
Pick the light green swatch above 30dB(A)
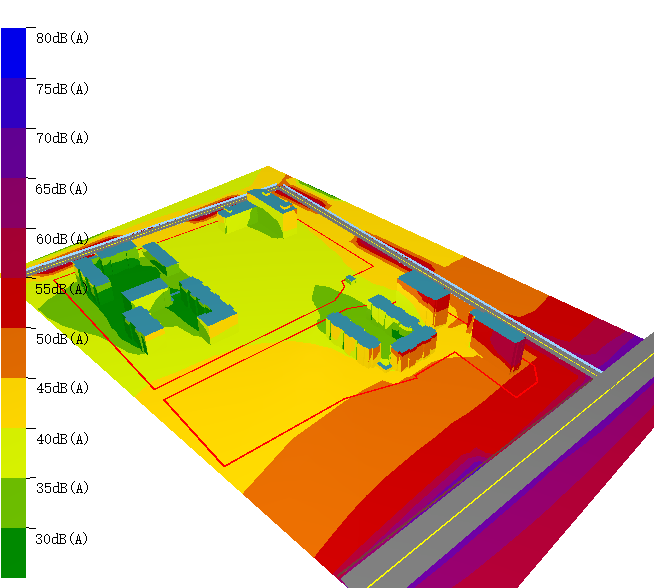pos(13,502)
